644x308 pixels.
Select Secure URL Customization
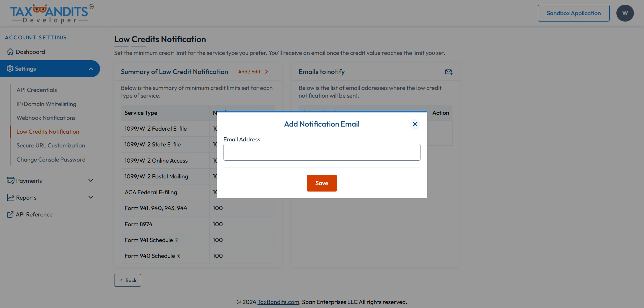tap(50, 145)
